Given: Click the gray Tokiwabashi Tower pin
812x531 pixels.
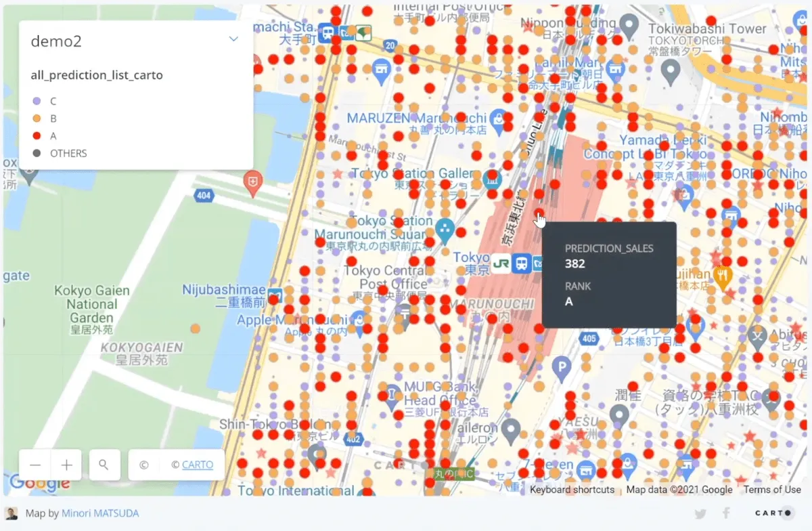Looking at the screenshot, I should click(630, 26).
